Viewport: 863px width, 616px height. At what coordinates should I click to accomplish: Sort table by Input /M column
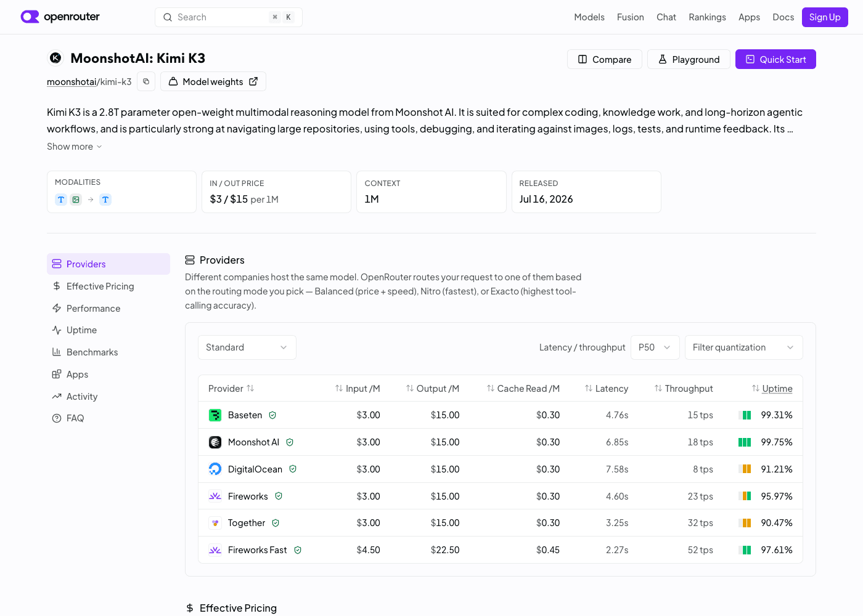pos(358,389)
